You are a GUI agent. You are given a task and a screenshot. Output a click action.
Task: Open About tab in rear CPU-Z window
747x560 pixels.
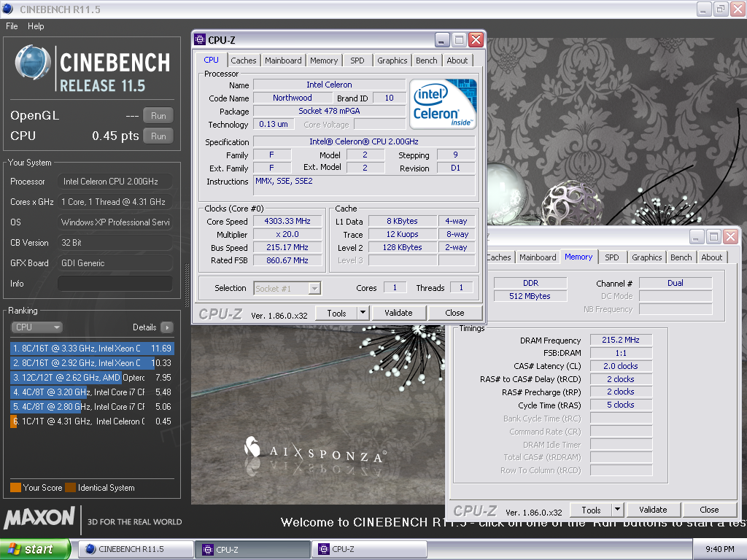pos(712,257)
